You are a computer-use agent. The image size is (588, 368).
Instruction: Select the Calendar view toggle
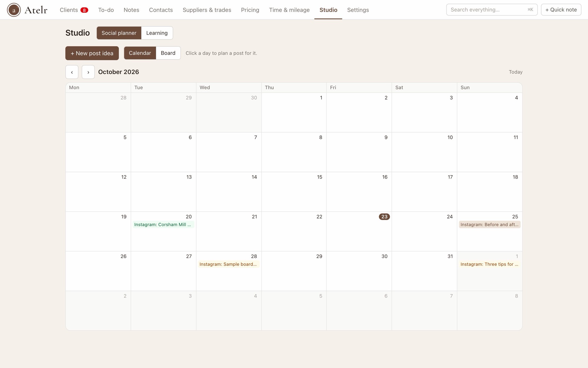pos(140,53)
